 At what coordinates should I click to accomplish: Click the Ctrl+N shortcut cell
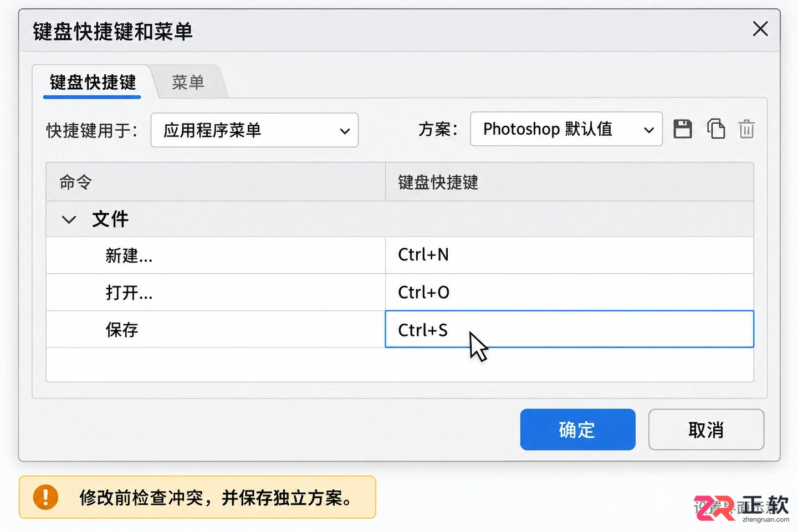click(569, 255)
